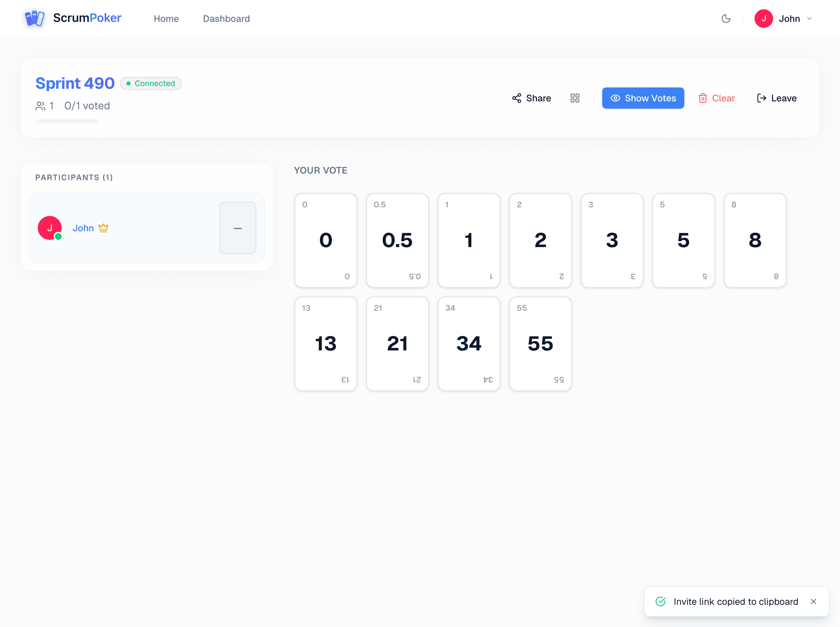Clear votes with the trash button

pyautogui.click(x=716, y=98)
